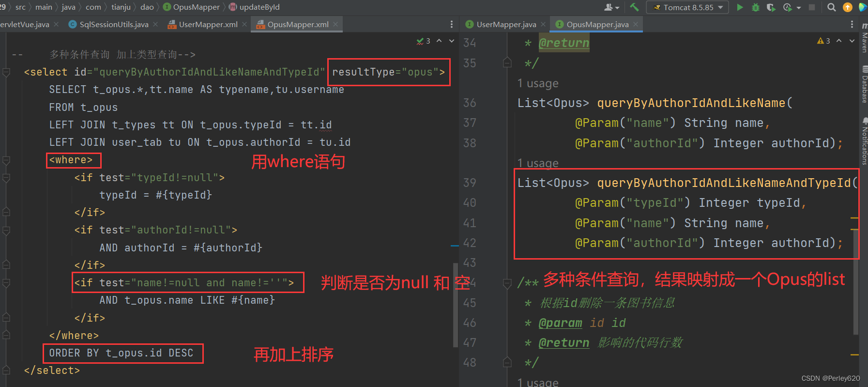Go to previous highlighted item in XML editor
The height and width of the screenshot is (387, 868).
click(x=439, y=41)
